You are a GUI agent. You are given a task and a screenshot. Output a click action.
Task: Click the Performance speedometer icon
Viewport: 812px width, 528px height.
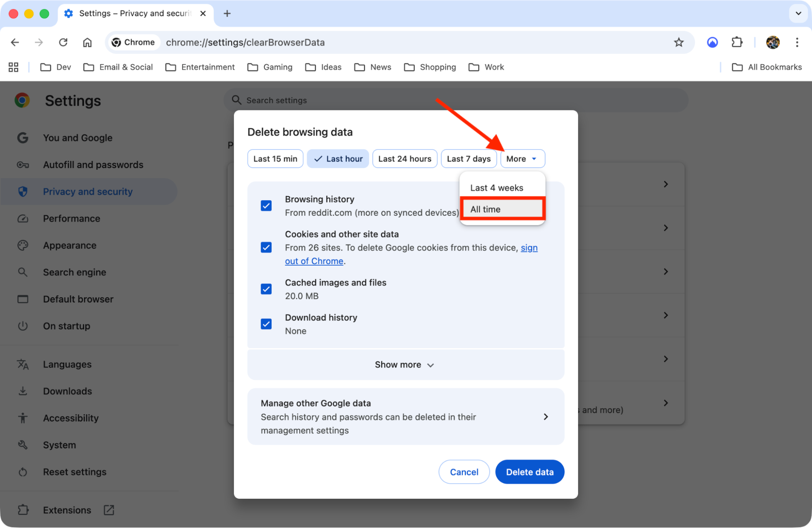click(23, 219)
